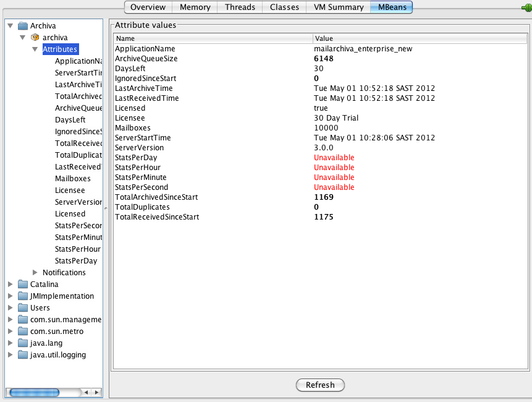The width and height of the screenshot is (532, 402).
Task: Show the VM Summary tab
Action: coord(339,7)
